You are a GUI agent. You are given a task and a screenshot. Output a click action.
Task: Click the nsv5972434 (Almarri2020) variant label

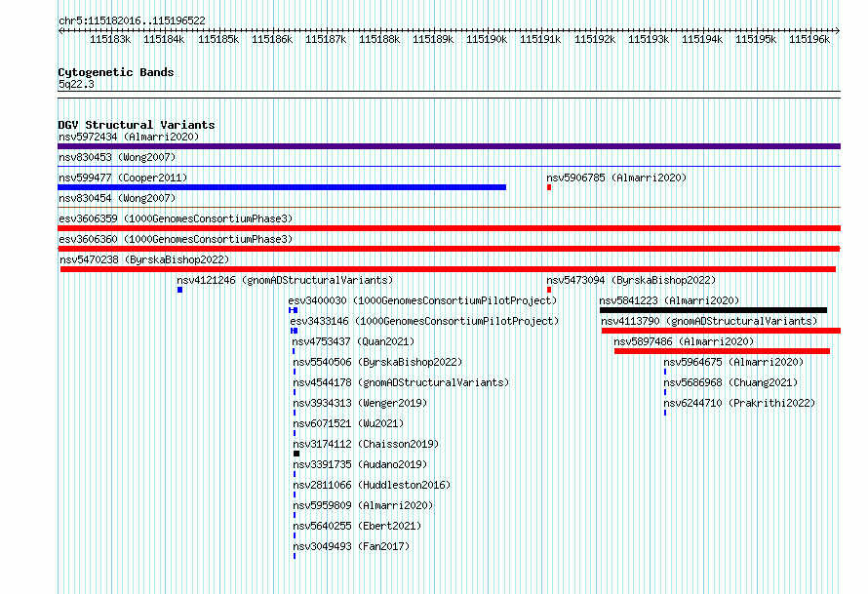click(129, 137)
